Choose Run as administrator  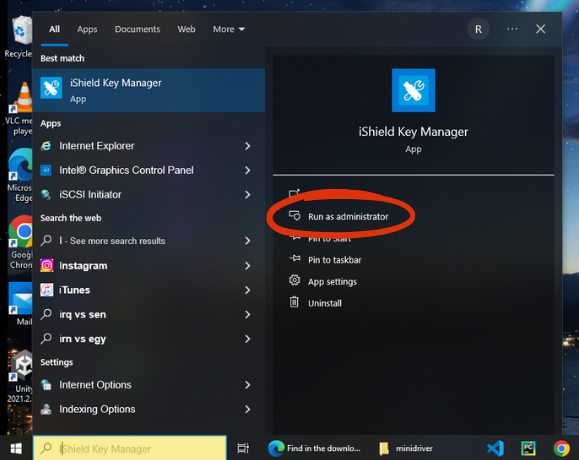(x=348, y=216)
